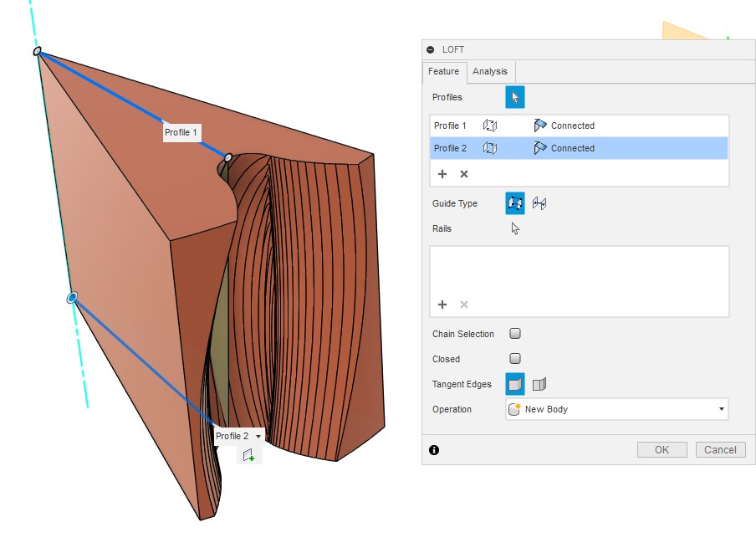Image resolution: width=756 pixels, height=553 pixels.
Task: Choose the Centerline guide type icon
Action: click(x=539, y=203)
